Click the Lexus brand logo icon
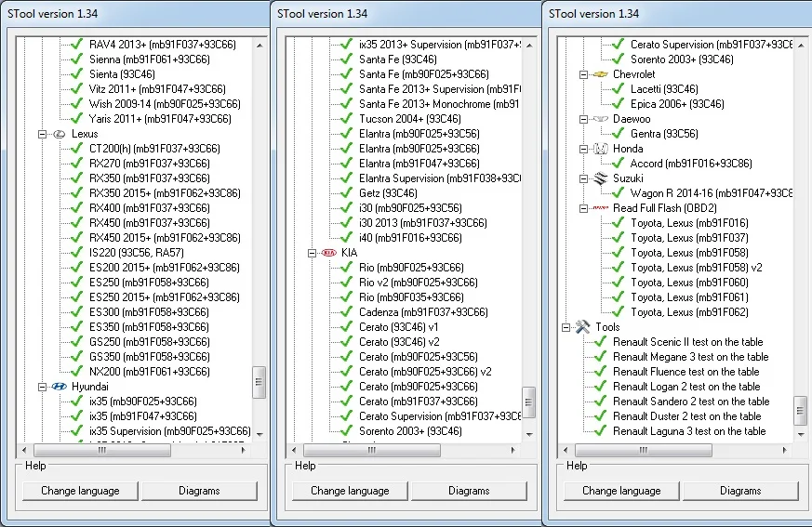Screen dimensions: 812x527 pyautogui.click(x=59, y=134)
